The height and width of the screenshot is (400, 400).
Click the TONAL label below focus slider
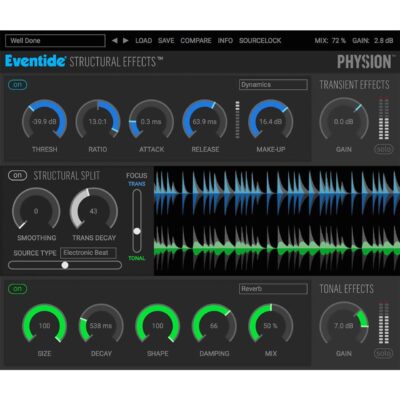point(137,258)
